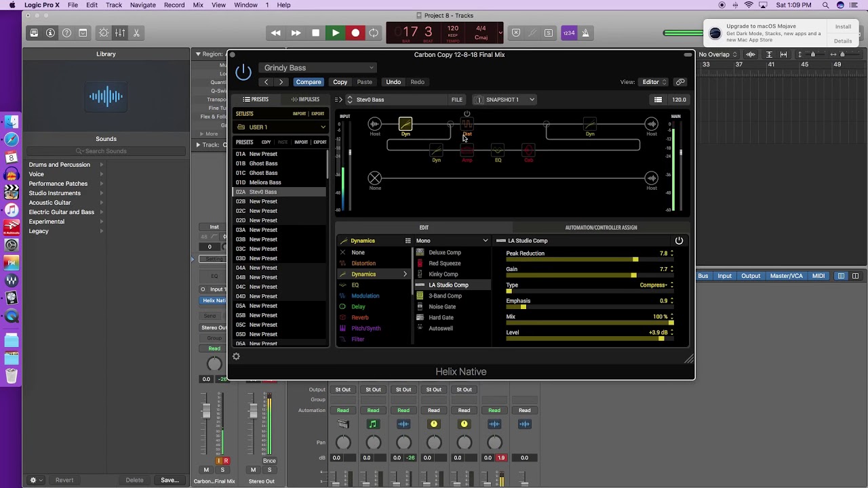Screen dimensions: 868x488
Task: Open Quick Help from the toolbar
Action: (66, 33)
